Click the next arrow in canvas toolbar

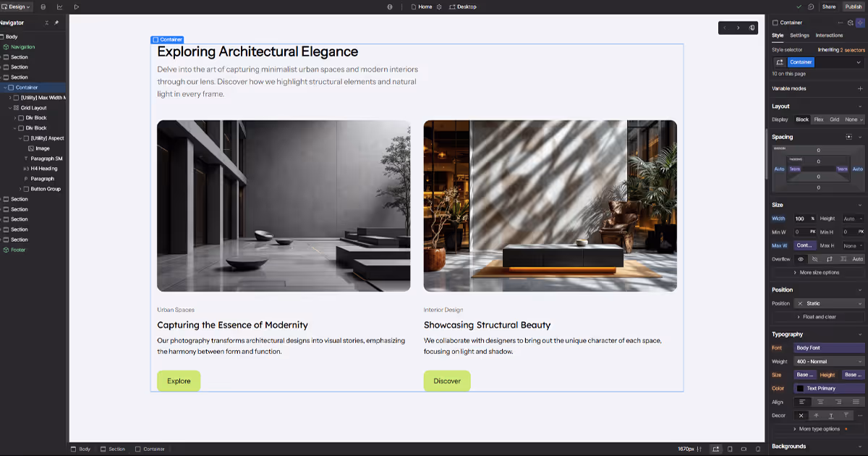coord(739,28)
